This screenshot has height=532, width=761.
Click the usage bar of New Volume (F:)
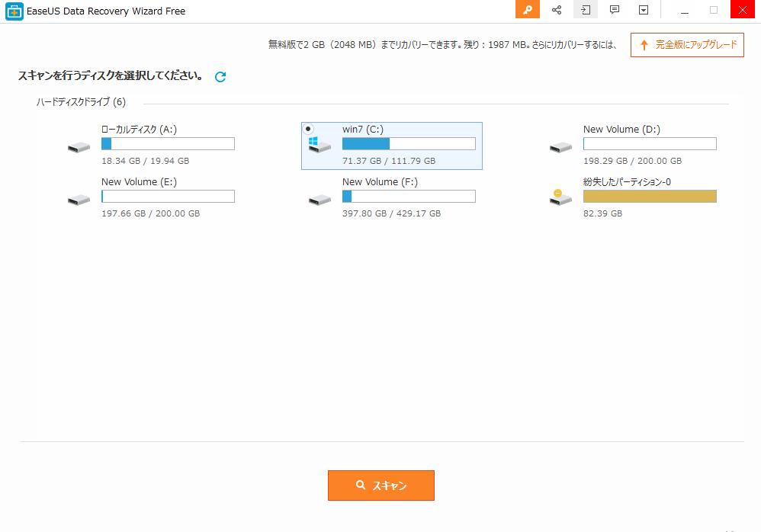(409, 196)
